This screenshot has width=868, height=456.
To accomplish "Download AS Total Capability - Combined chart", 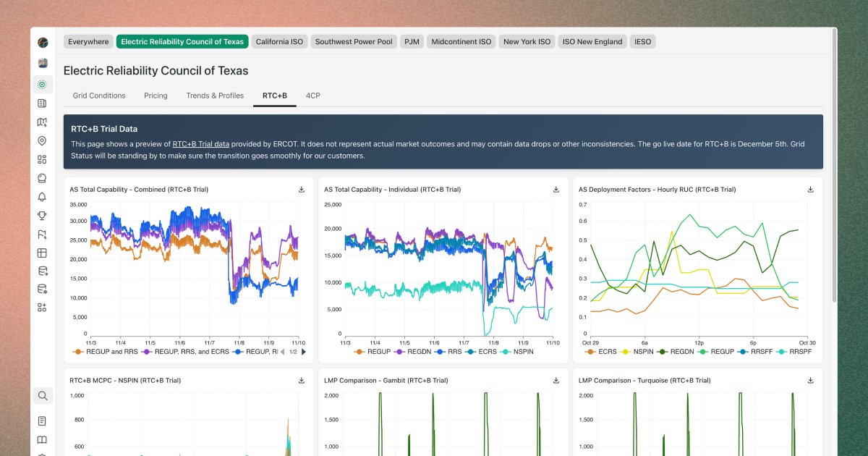I will 302,190.
